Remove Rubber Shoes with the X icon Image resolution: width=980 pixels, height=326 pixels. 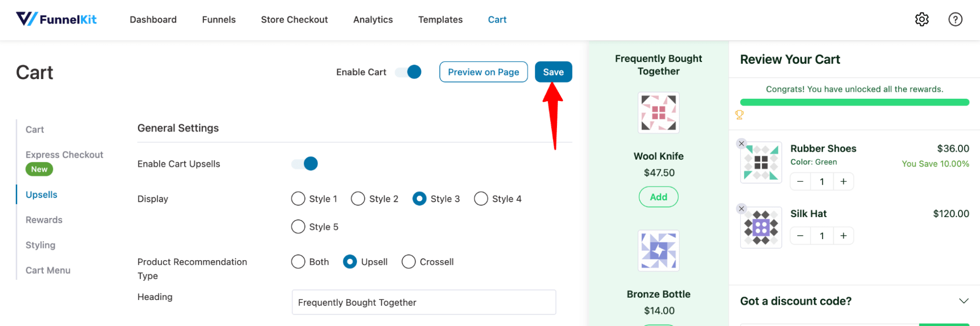pyautogui.click(x=741, y=143)
